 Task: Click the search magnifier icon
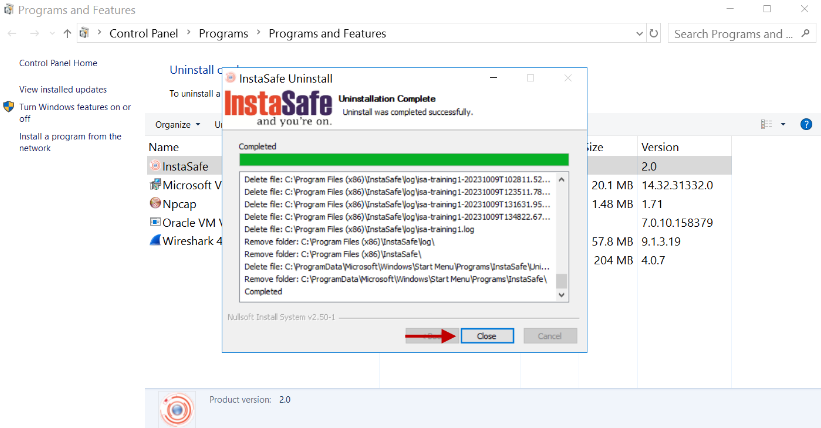[806, 34]
